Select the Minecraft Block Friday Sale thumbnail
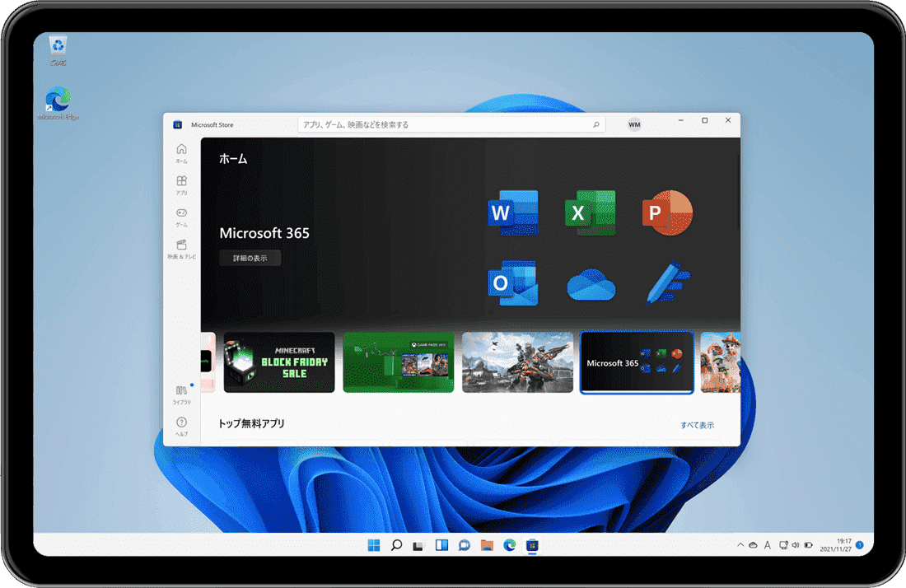Viewport: 906px width, 588px height. (x=279, y=362)
